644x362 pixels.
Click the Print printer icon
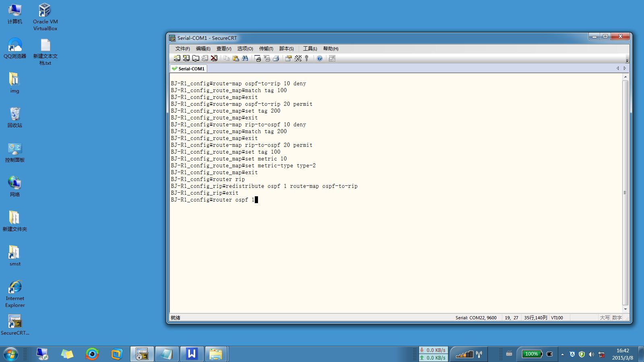(x=276, y=58)
